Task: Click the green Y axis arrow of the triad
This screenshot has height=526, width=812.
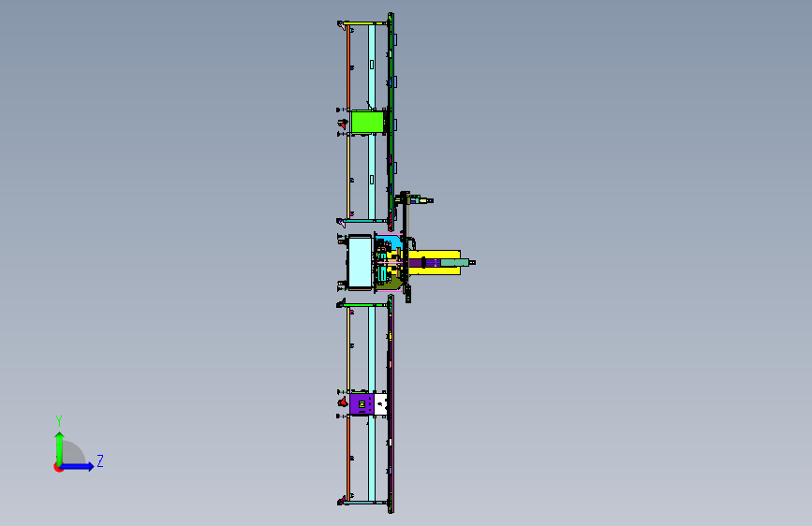Action: tap(60, 447)
